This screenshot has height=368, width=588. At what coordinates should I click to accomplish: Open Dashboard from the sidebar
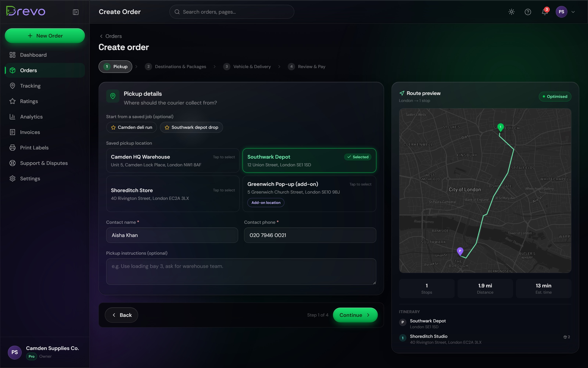click(45, 55)
